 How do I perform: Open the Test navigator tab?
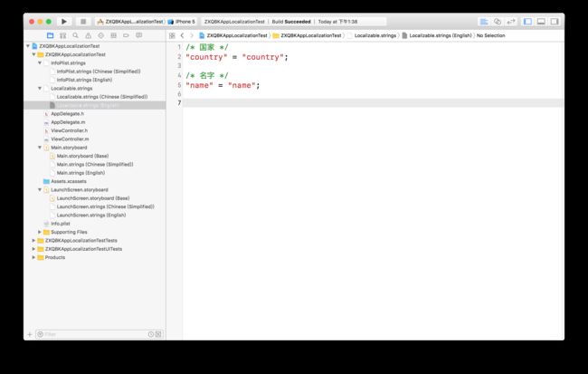[x=101, y=35]
